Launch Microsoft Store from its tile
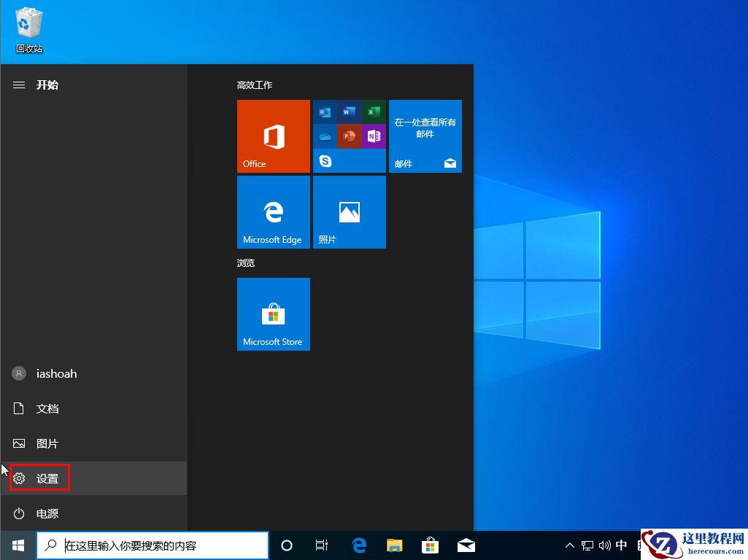Viewport: 748px width, 560px height. click(x=273, y=314)
